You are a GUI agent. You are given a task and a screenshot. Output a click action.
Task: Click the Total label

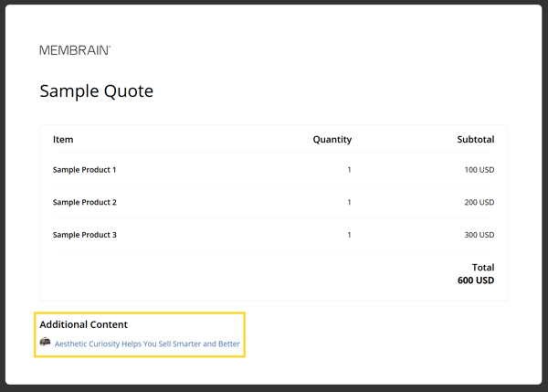(481, 268)
